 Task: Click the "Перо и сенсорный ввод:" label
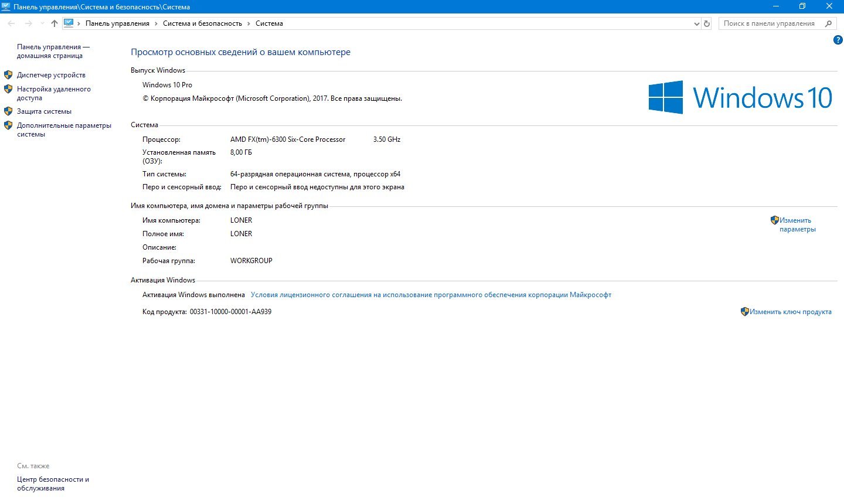pos(182,187)
